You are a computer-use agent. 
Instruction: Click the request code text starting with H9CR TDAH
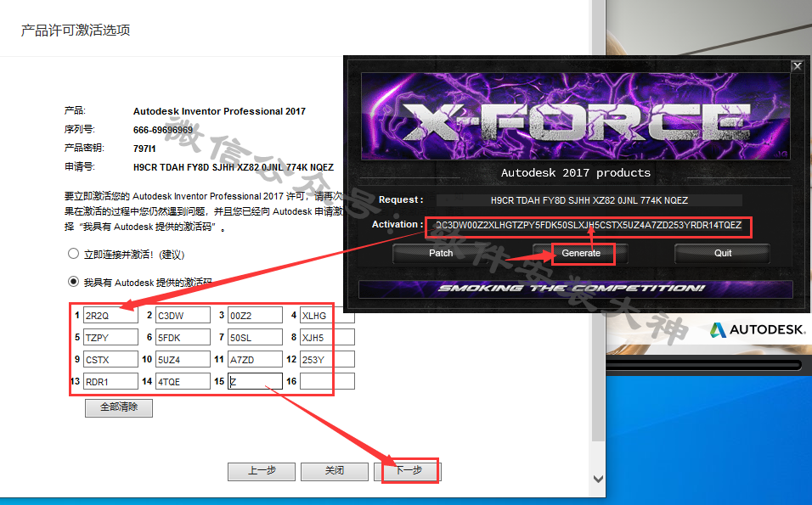click(x=233, y=167)
